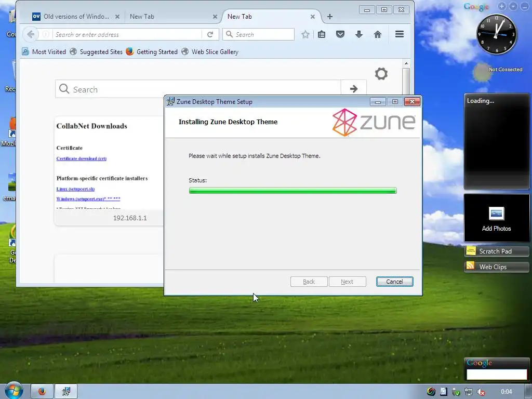532x399 pixels.
Task: Click the Zune installation progress bar
Action: [292, 191]
